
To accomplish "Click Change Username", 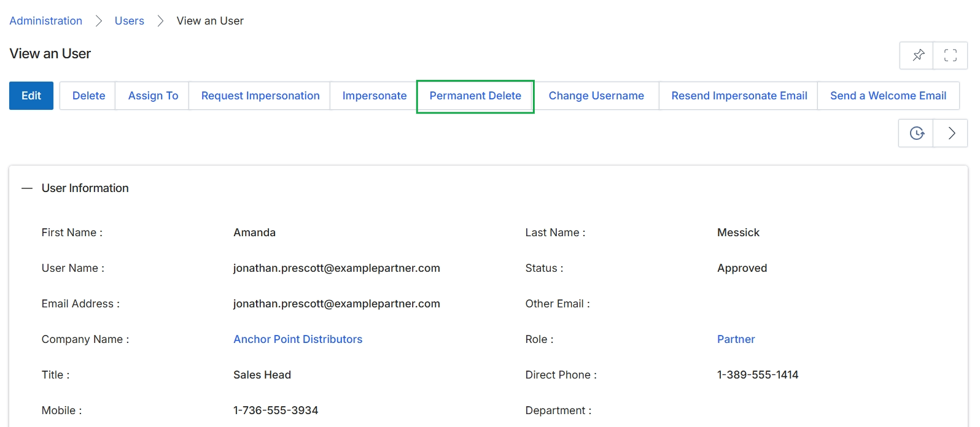I will [596, 96].
